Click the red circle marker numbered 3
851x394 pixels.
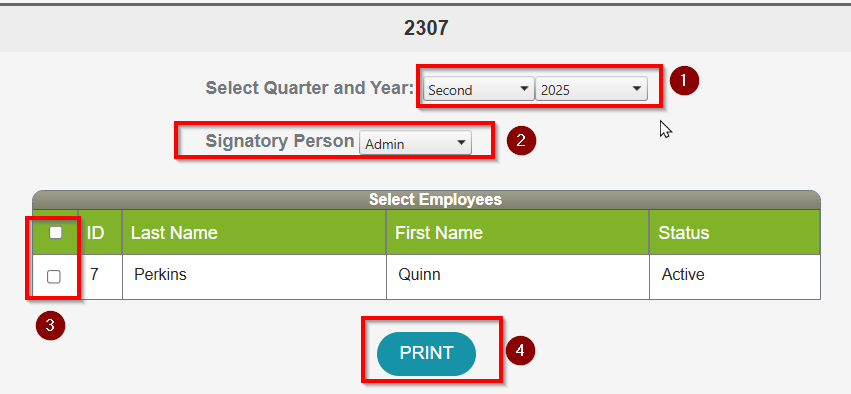pyautogui.click(x=50, y=326)
